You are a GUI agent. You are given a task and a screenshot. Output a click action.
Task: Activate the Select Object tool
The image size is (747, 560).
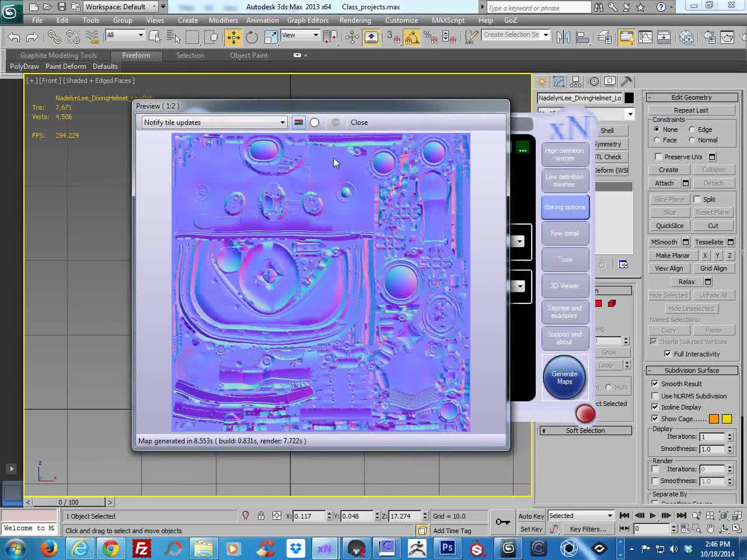pyautogui.click(x=155, y=37)
